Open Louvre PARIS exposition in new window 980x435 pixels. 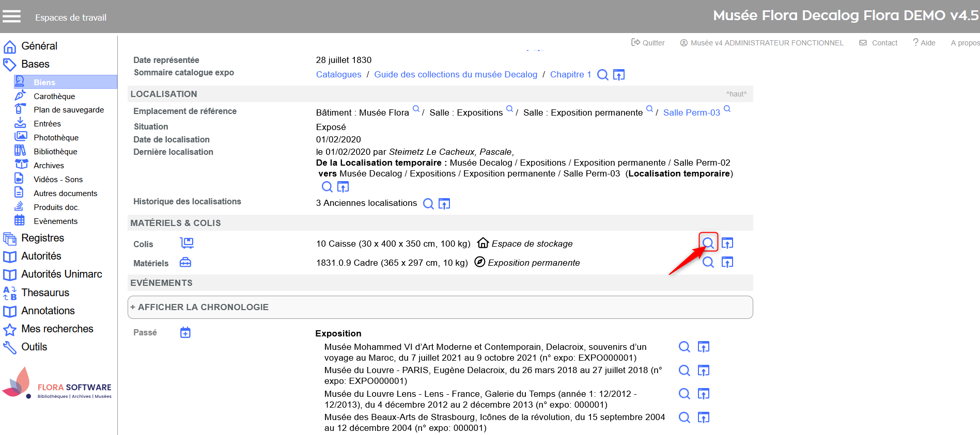pyautogui.click(x=704, y=370)
